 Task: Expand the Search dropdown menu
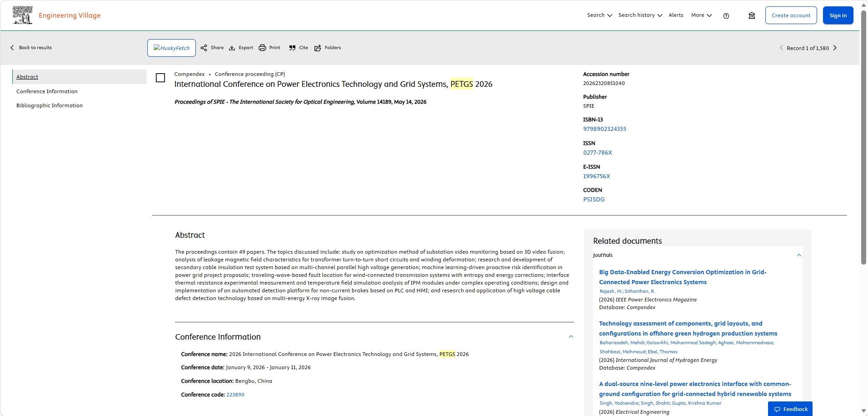pyautogui.click(x=599, y=15)
